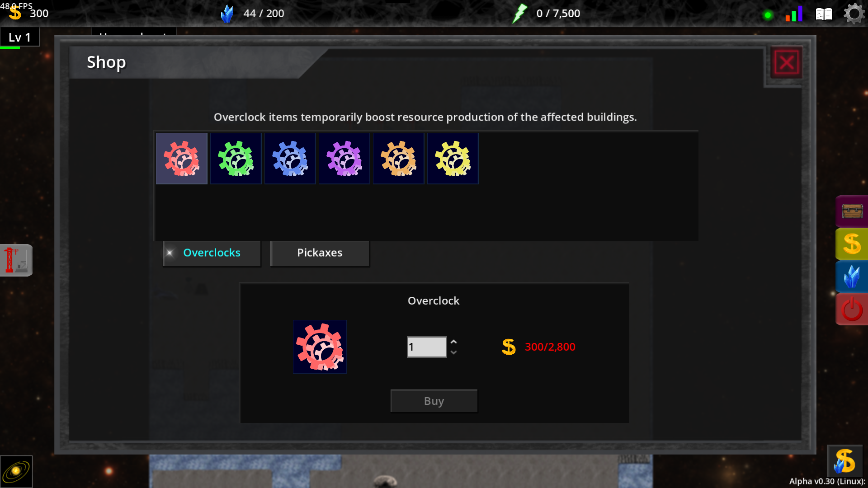Select the blue overclock gear item
The image size is (868, 488).
tap(290, 159)
